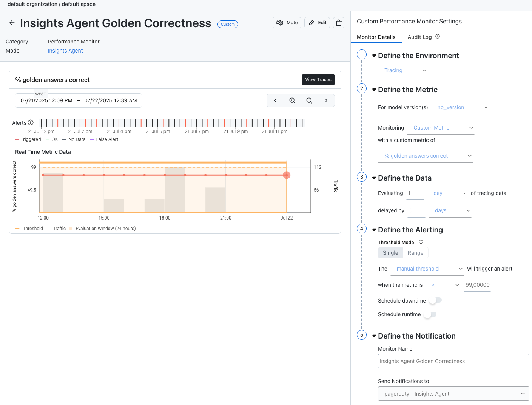
Task: Enable Schedule downtime
Action: tap(435, 300)
